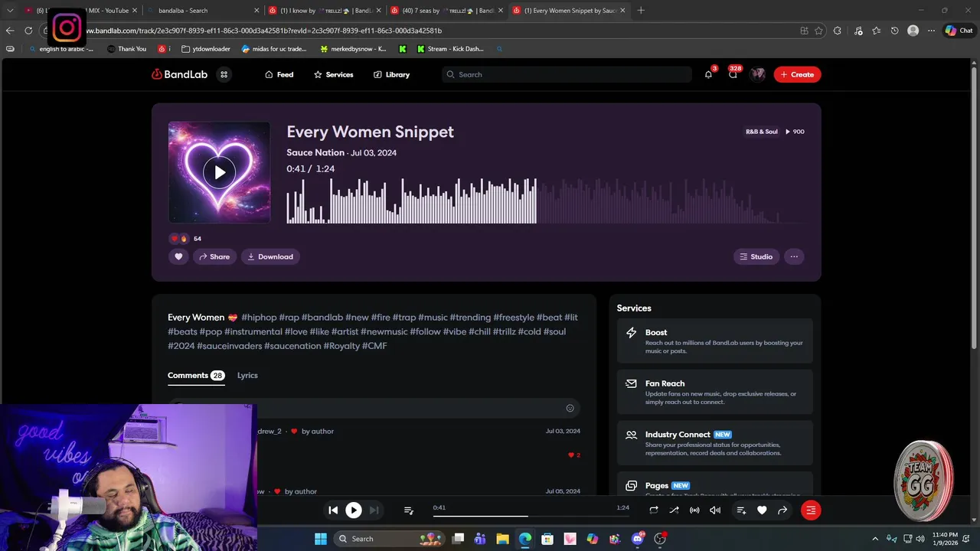This screenshot has width=980, height=551.
Task: Download the track
Action: (x=270, y=256)
